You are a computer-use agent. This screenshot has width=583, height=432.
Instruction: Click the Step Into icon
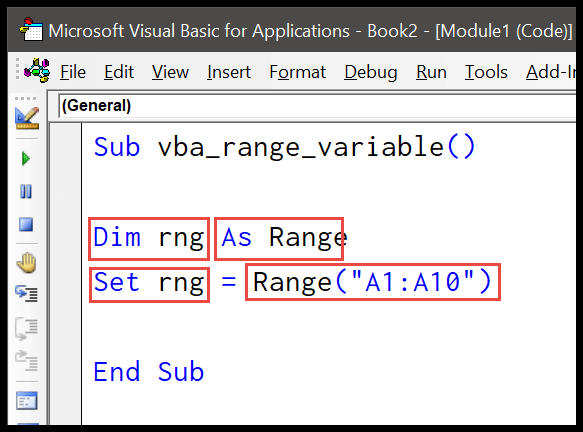[26, 293]
